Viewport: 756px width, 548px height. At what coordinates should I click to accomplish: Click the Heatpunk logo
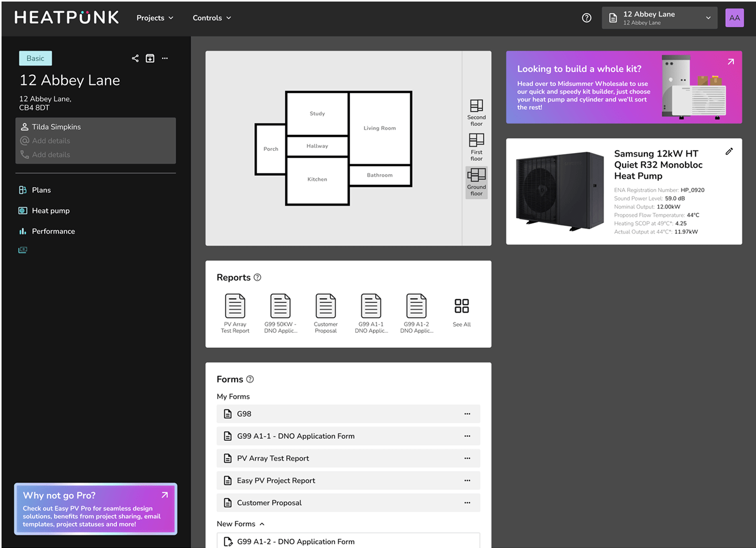click(x=67, y=18)
